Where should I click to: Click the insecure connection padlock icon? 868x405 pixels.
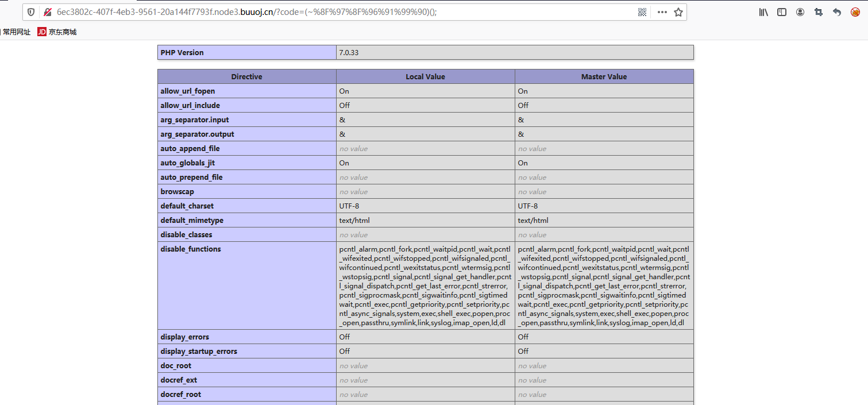pos(48,12)
